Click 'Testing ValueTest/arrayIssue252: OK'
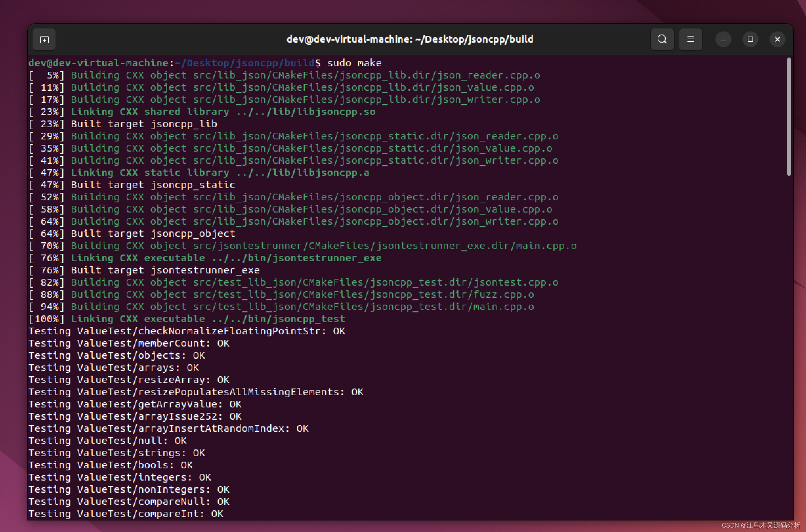The height and width of the screenshot is (532, 806). pos(135,416)
